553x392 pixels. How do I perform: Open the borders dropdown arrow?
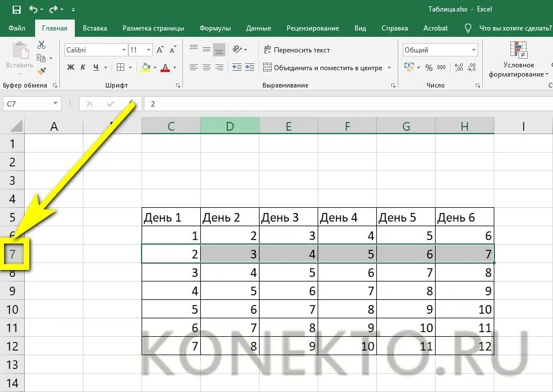click(x=130, y=67)
